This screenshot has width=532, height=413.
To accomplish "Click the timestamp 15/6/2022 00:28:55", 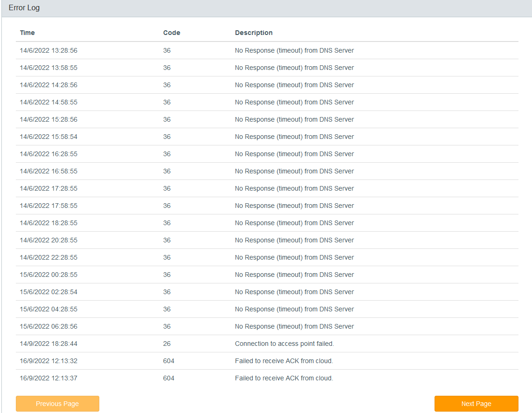I will point(48,275).
